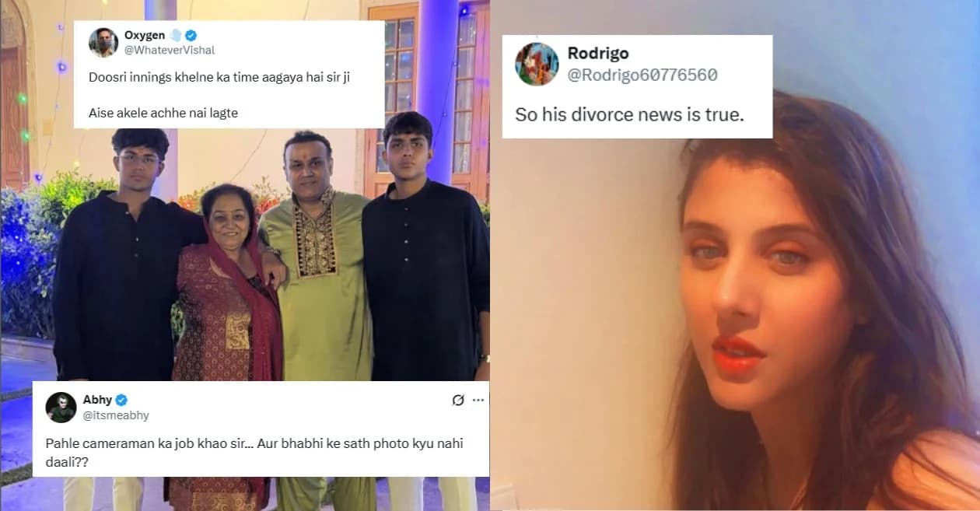The height and width of the screenshot is (511, 980).
Task: Click the wind emoji next to Oxygen
Action: pos(175,35)
